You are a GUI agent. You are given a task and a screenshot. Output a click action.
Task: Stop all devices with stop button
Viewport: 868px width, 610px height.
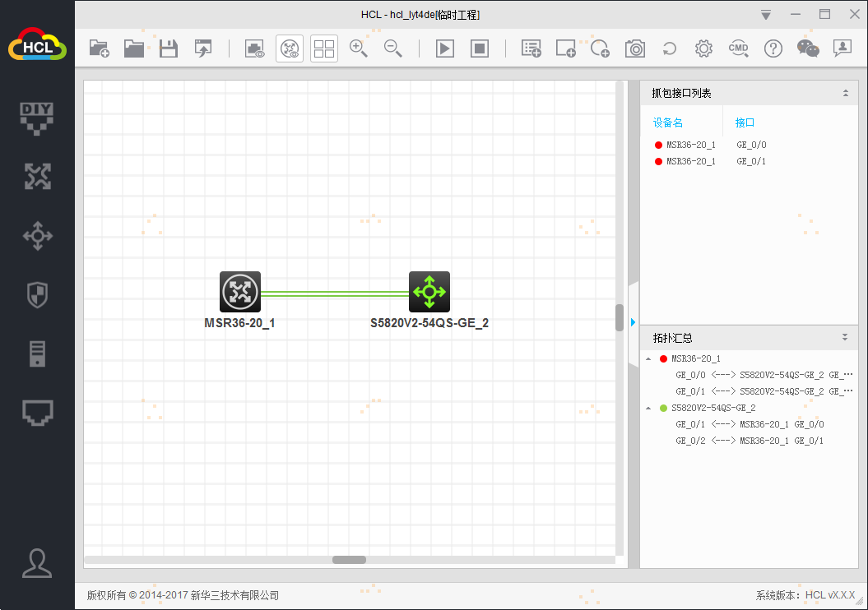[480, 49]
